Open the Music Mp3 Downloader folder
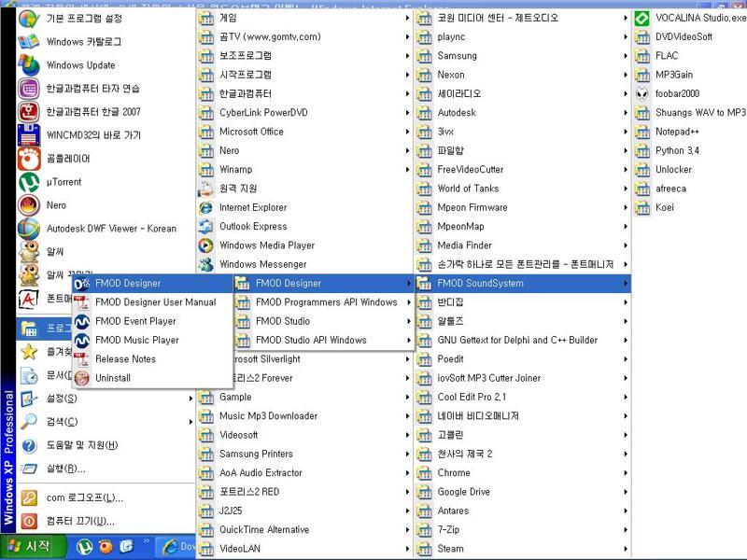Screen dimensions: 747x560 click(x=304, y=416)
